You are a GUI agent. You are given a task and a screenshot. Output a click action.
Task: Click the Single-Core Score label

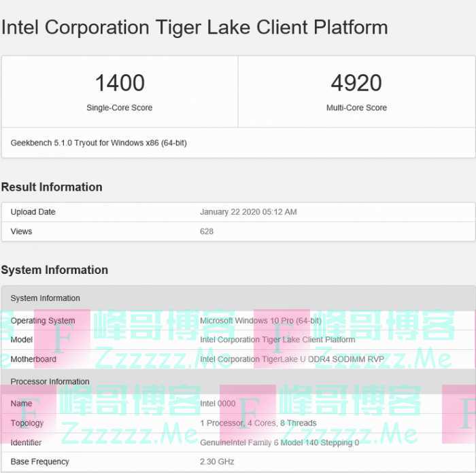[x=120, y=107]
